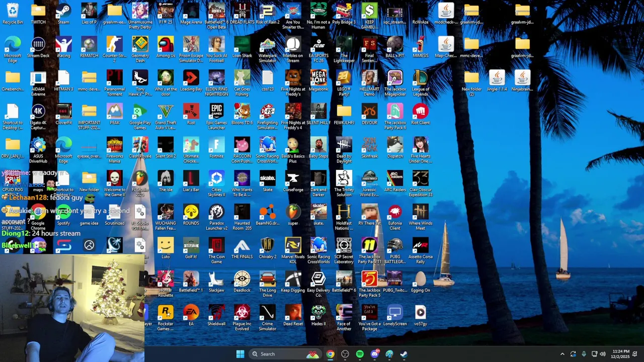Select the Grand Theft Auto V shortcut

(166, 117)
